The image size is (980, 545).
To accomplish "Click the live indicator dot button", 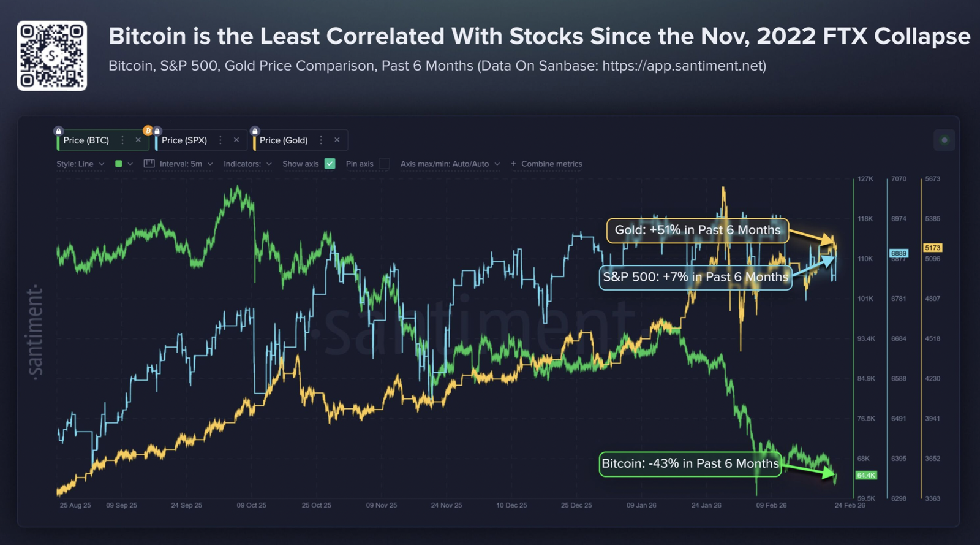I will point(944,140).
